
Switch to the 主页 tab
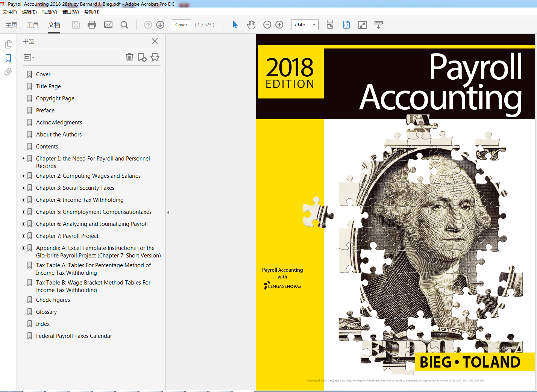click(11, 25)
